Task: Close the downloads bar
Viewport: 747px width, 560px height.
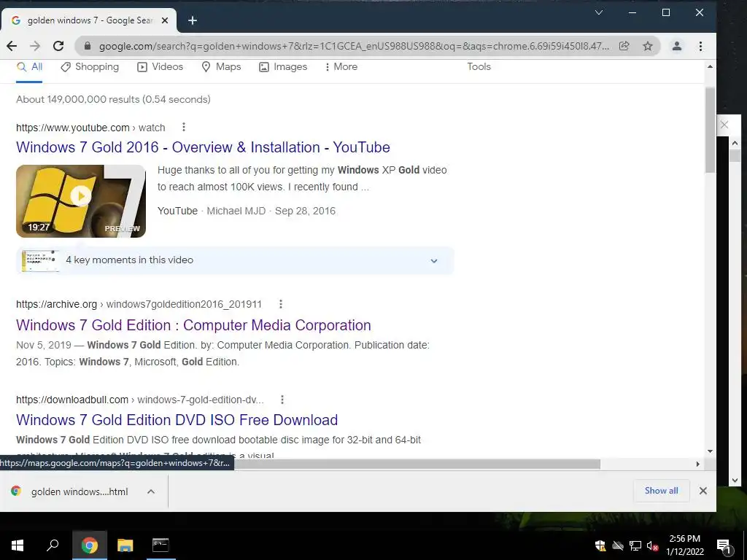Action: (703, 491)
